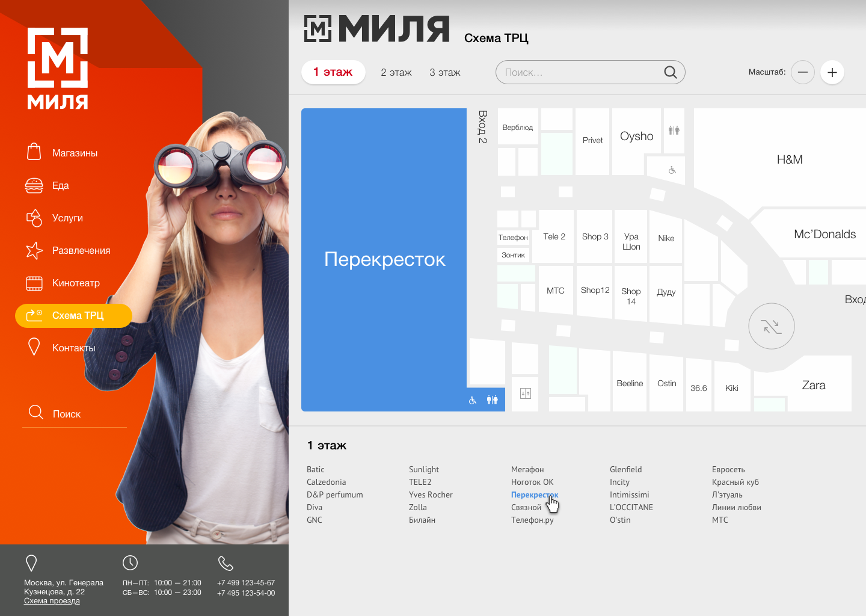Click Линии любви in the store list
Image resolution: width=866 pixels, height=616 pixels.
pyautogui.click(x=737, y=507)
